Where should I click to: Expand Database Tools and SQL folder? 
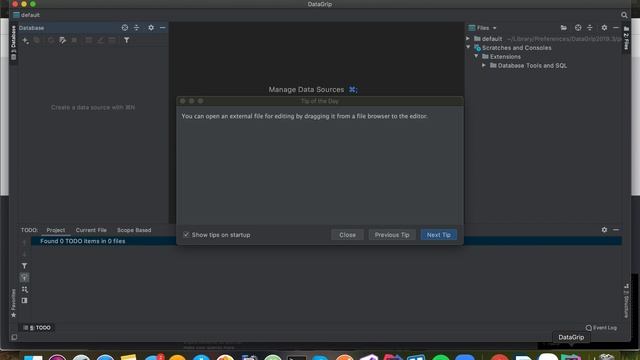[x=484, y=65]
